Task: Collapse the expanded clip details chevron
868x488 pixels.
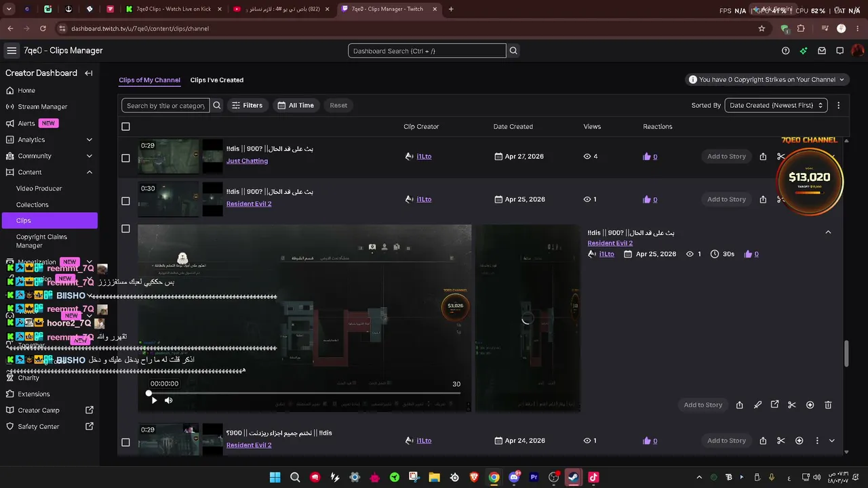Action: point(828,232)
